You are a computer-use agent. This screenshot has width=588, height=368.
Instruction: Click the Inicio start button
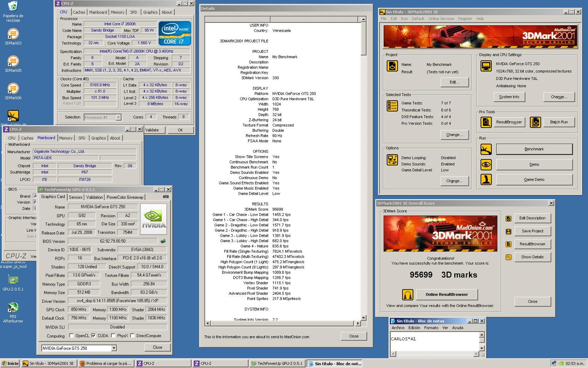pos(10,363)
